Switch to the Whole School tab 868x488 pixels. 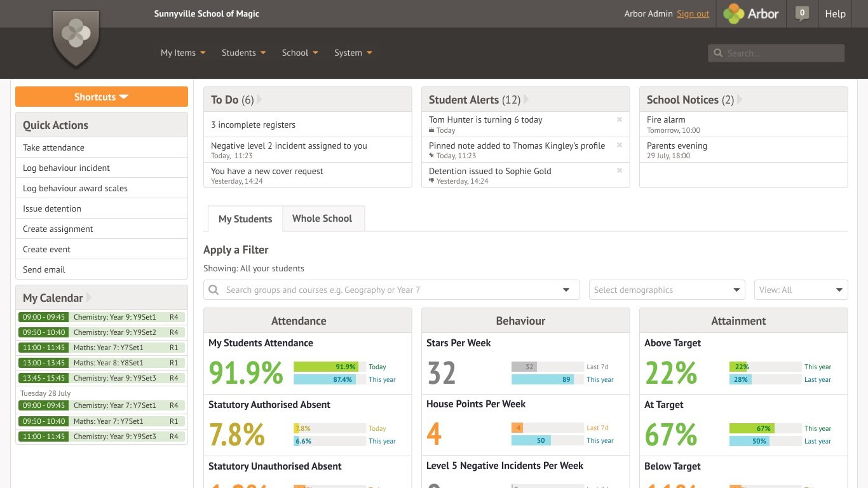pyautogui.click(x=322, y=218)
